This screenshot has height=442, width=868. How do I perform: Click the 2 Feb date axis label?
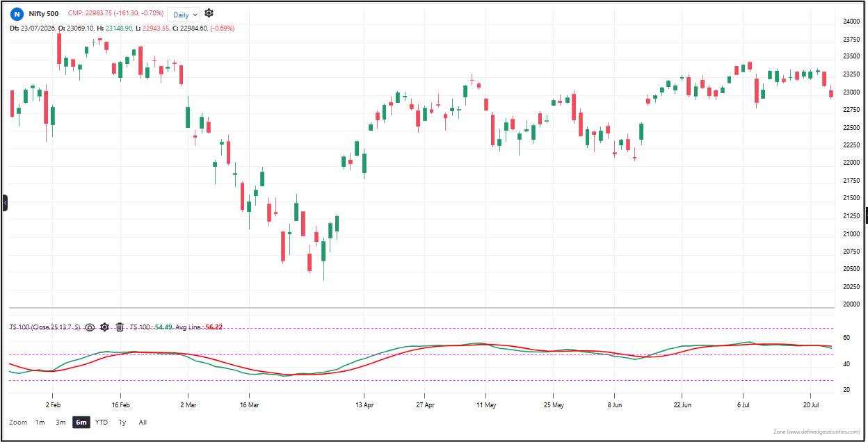53,404
